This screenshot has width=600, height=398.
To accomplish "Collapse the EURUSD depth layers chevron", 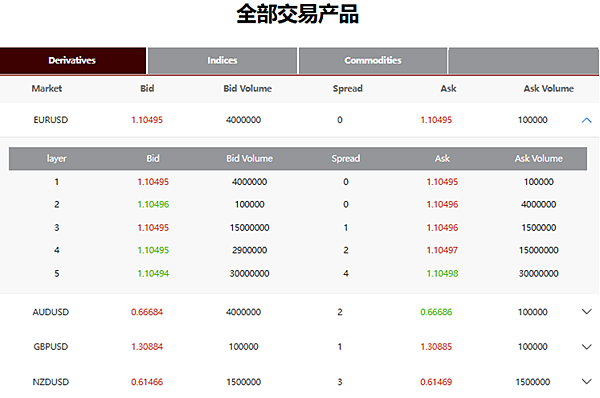I will coord(586,120).
